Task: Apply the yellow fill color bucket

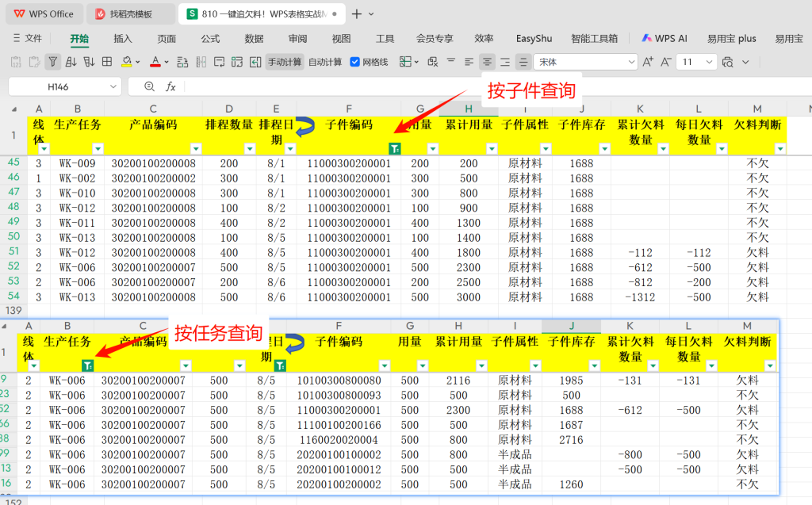Action: pyautogui.click(x=126, y=62)
